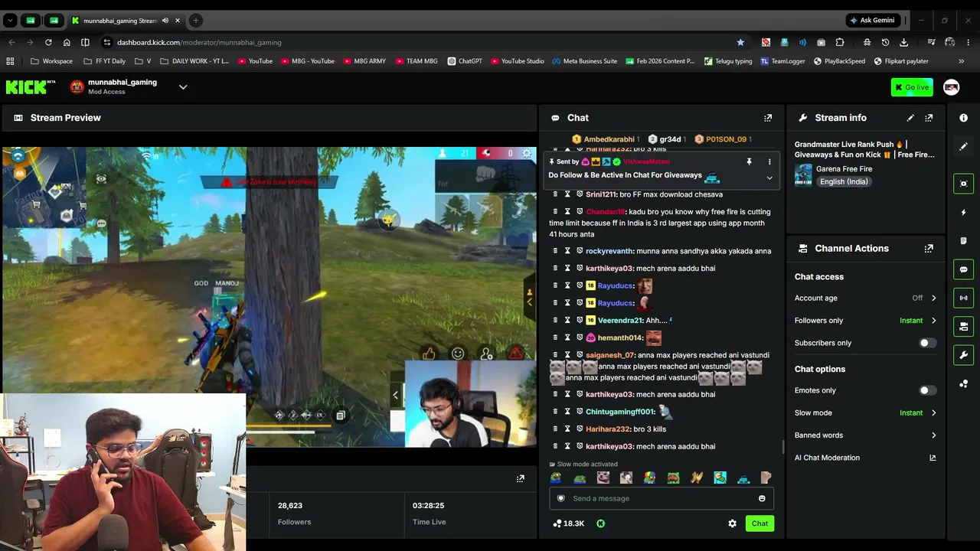This screenshot has width=980, height=551.
Task: Open the account avatar menu
Action: coord(952,87)
